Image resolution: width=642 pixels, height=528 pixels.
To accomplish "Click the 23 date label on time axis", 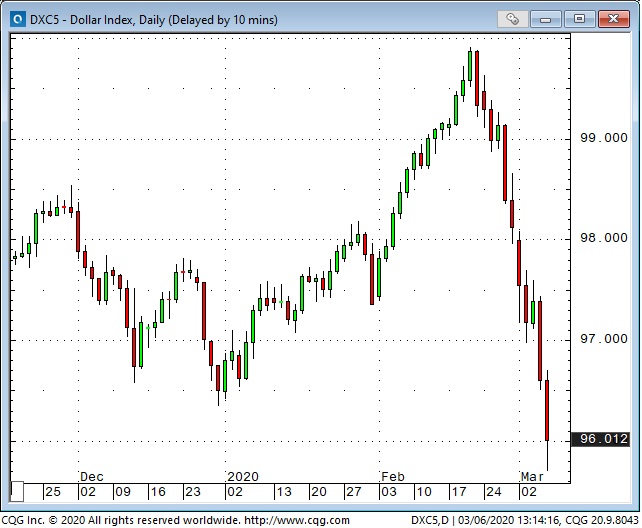I will pos(193,492).
